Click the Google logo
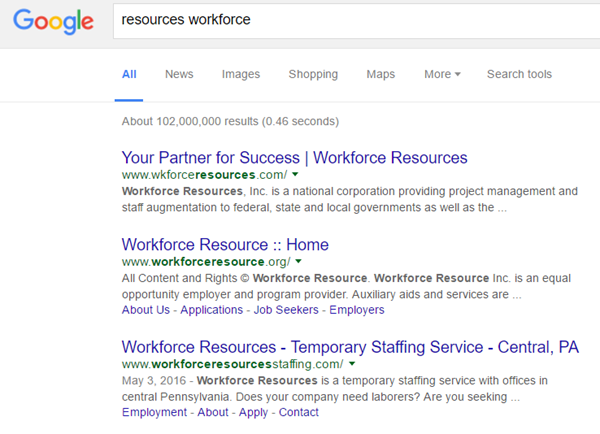This screenshot has height=434, width=600. click(54, 22)
